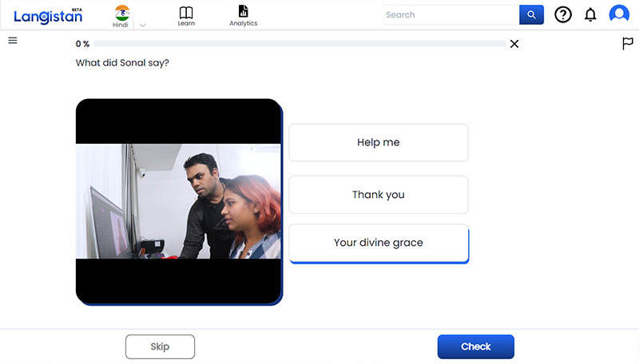This screenshot has height=364, width=639.
Task: Choose the "Thank you" answer
Action: [378, 195]
